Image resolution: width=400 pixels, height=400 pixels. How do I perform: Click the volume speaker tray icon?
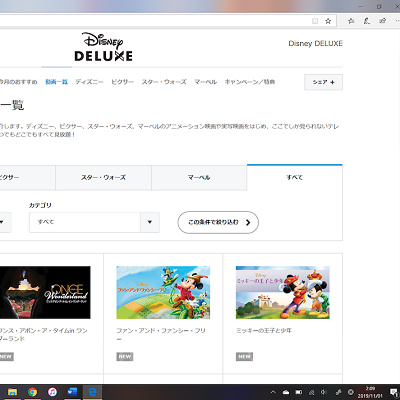(324, 392)
